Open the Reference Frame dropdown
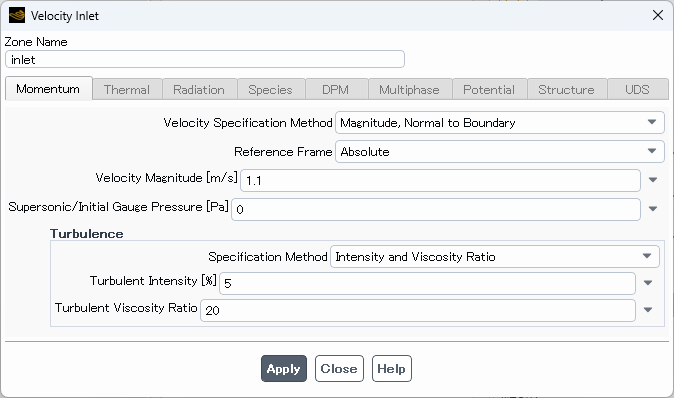 (x=499, y=152)
